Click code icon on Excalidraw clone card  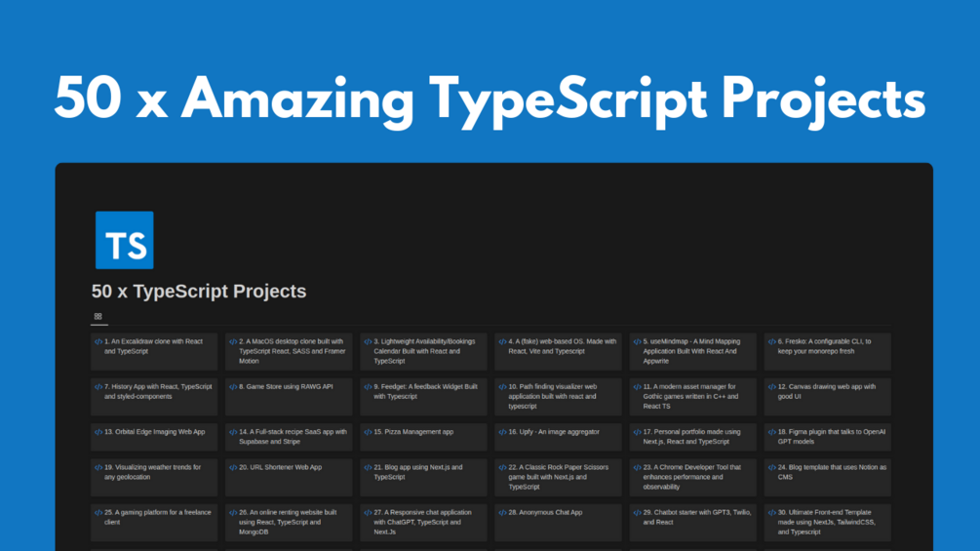98,341
